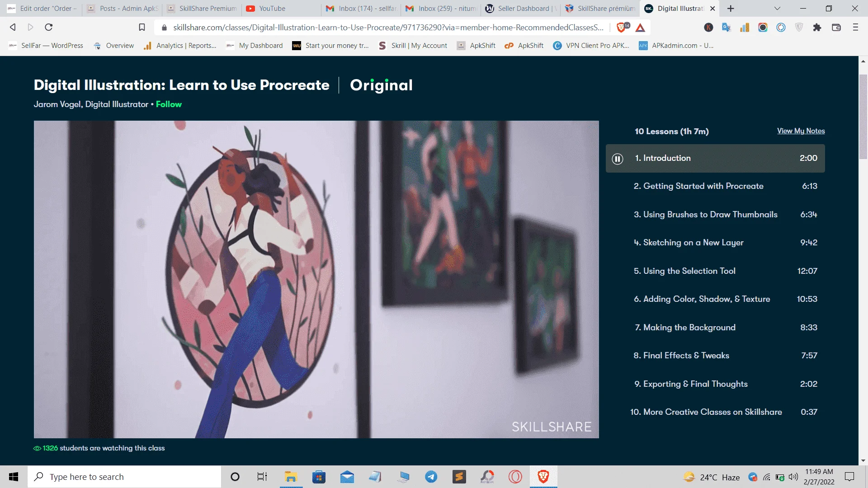The width and height of the screenshot is (868, 488).
Task: Open Cortana circle icon
Action: click(x=235, y=477)
